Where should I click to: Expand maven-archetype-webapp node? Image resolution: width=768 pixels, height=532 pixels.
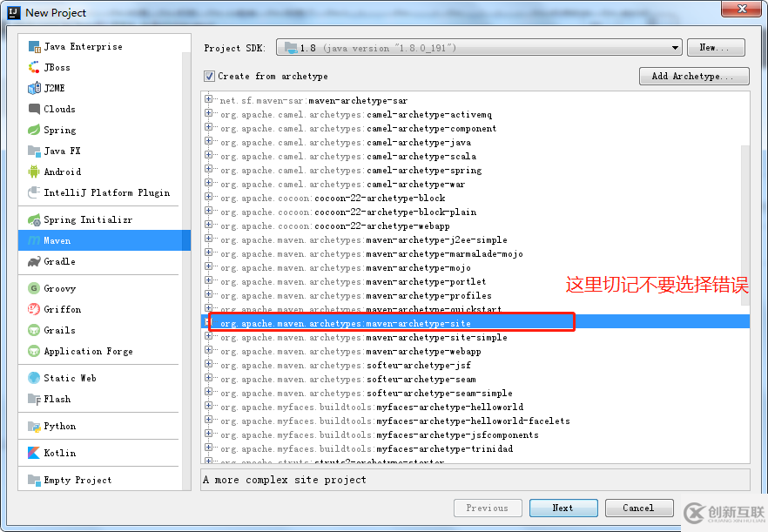pos(209,350)
